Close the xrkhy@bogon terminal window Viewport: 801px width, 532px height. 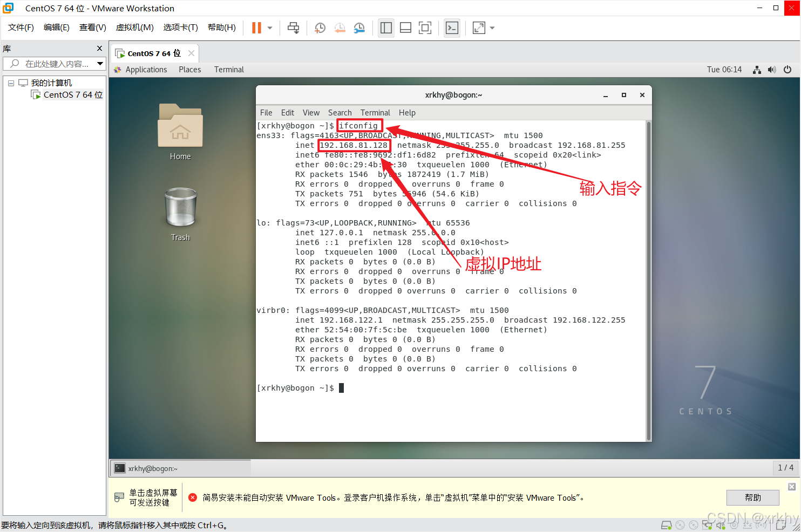click(642, 95)
